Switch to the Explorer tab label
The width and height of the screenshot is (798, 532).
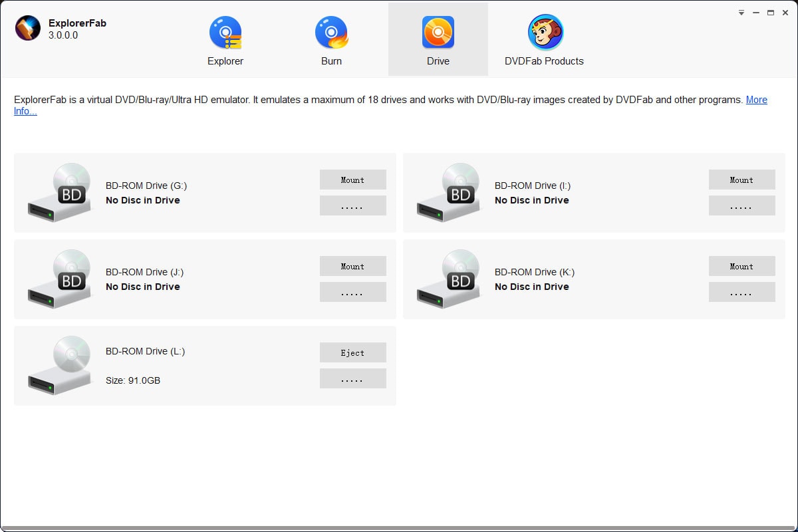click(x=225, y=61)
